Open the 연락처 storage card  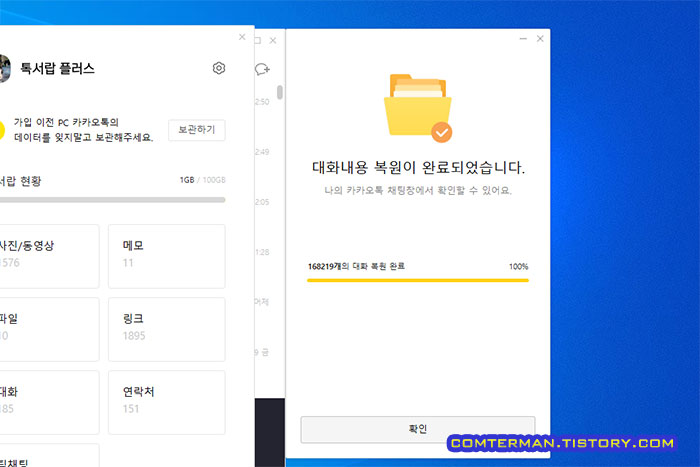(167, 402)
